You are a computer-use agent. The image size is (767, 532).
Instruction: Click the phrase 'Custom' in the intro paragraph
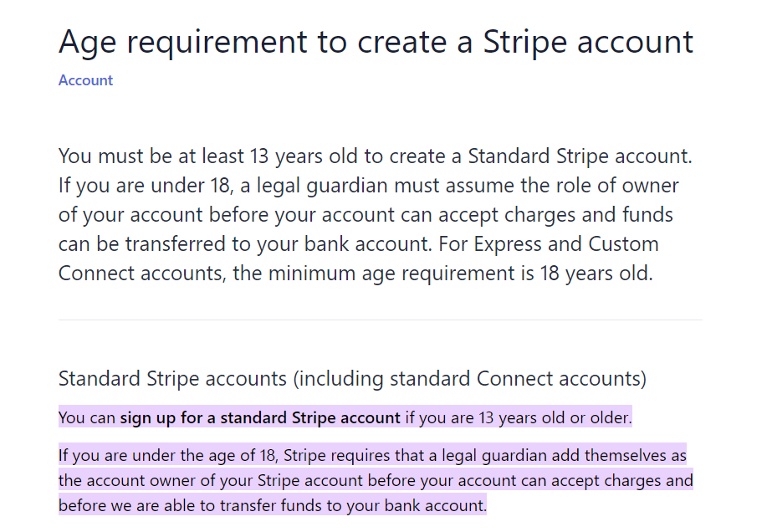pos(623,244)
